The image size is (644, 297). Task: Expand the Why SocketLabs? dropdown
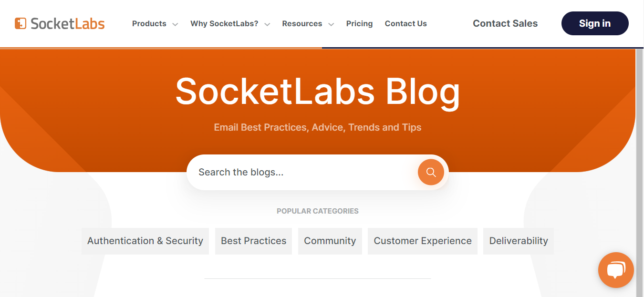pyautogui.click(x=225, y=23)
